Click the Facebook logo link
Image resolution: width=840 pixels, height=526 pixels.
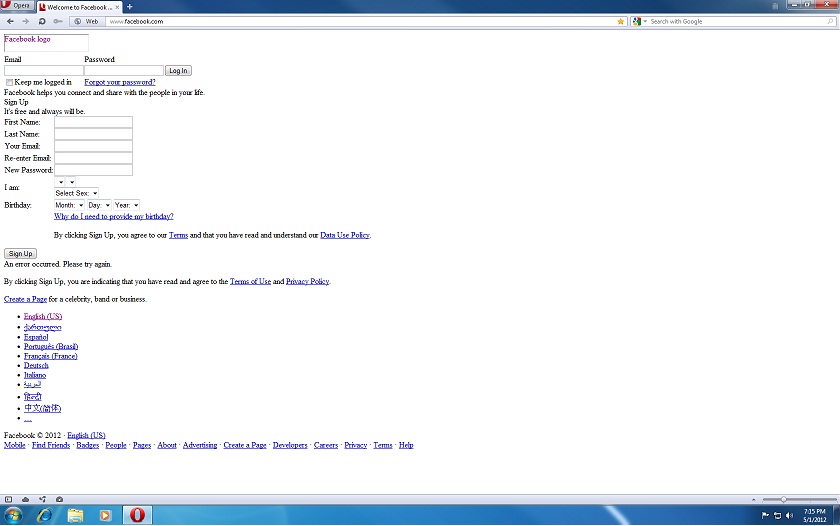coord(27,39)
